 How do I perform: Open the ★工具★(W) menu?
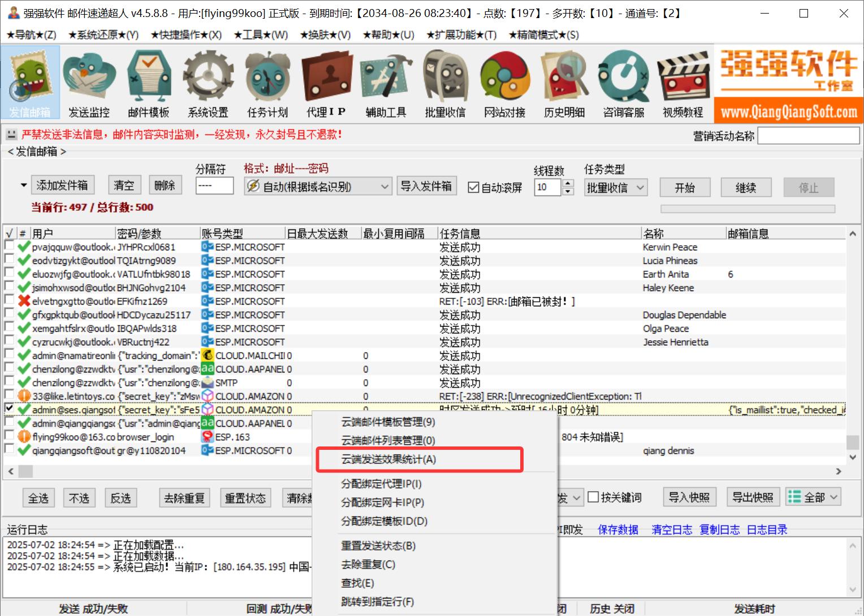click(261, 35)
